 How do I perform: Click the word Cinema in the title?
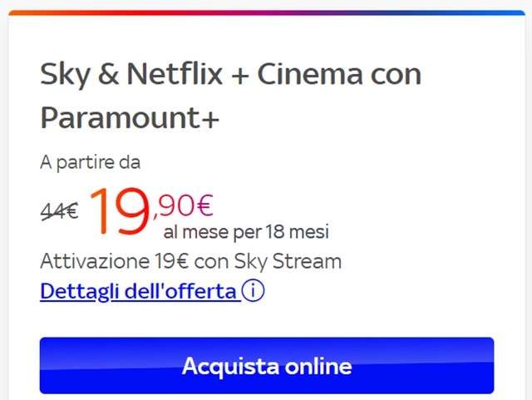click(x=310, y=74)
